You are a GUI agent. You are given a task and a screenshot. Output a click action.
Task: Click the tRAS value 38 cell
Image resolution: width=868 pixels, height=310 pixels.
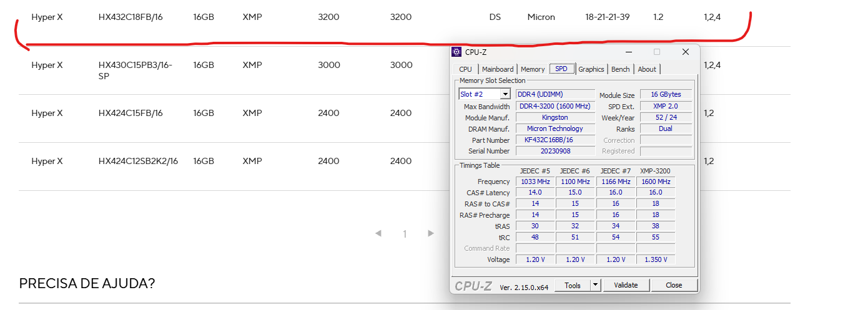[656, 226]
